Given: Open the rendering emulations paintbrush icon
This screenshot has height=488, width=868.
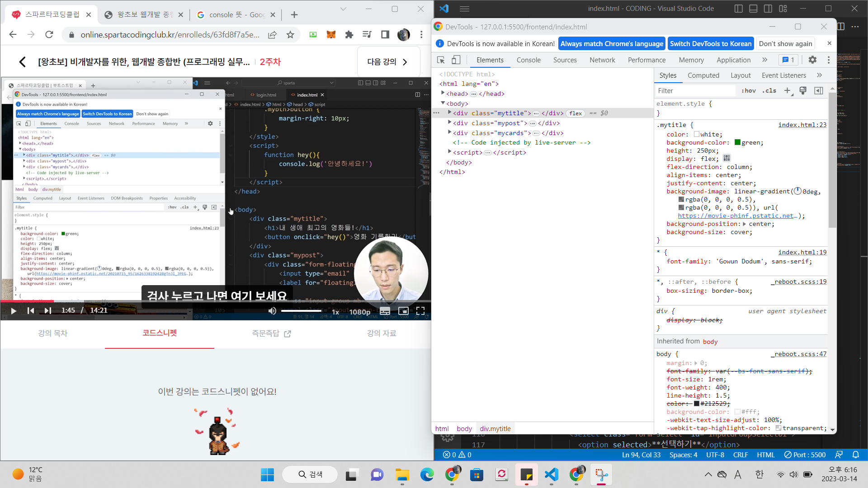Looking at the screenshot, I should click(x=803, y=91).
